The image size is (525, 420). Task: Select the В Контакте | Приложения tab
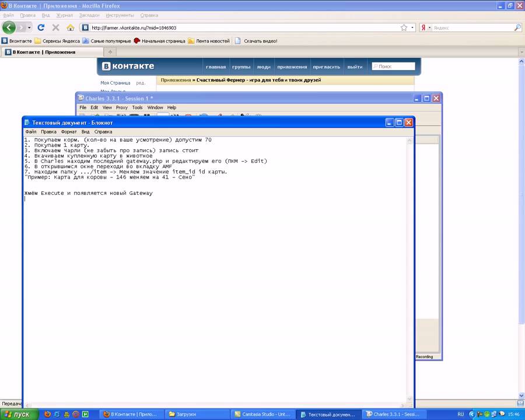pos(52,52)
